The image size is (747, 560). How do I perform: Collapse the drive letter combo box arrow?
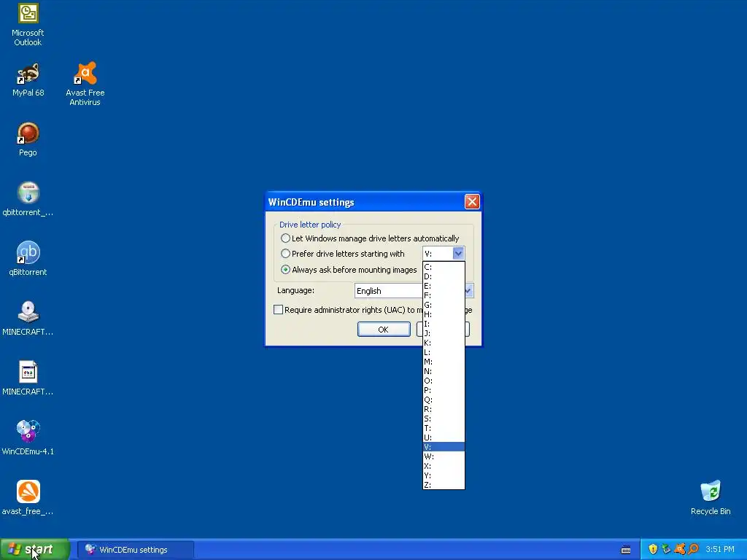tap(458, 253)
